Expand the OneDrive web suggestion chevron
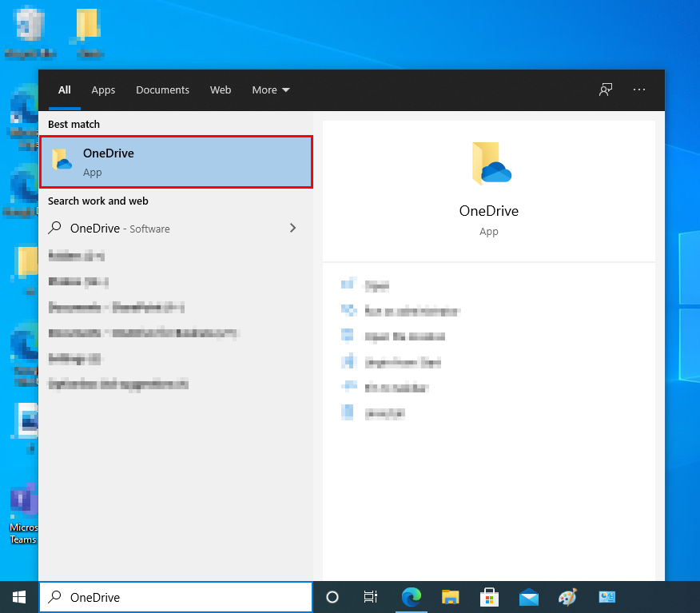700x613 pixels. pyautogui.click(x=292, y=228)
